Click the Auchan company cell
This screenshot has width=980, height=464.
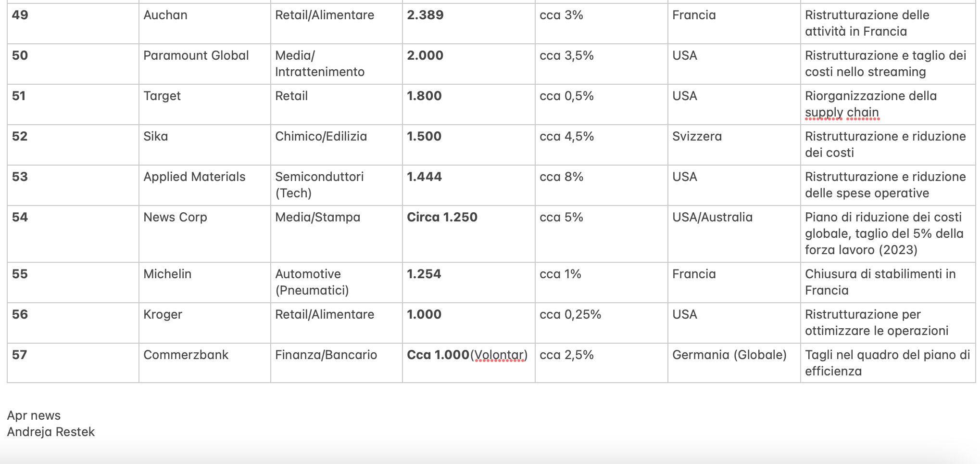[x=165, y=15]
